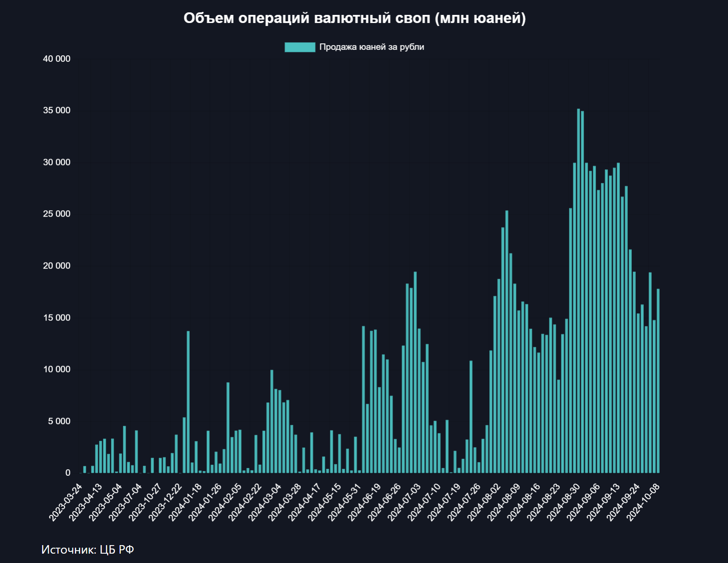Toggle the 'Продажа юаней за рубли' legend label

pyautogui.click(x=371, y=47)
